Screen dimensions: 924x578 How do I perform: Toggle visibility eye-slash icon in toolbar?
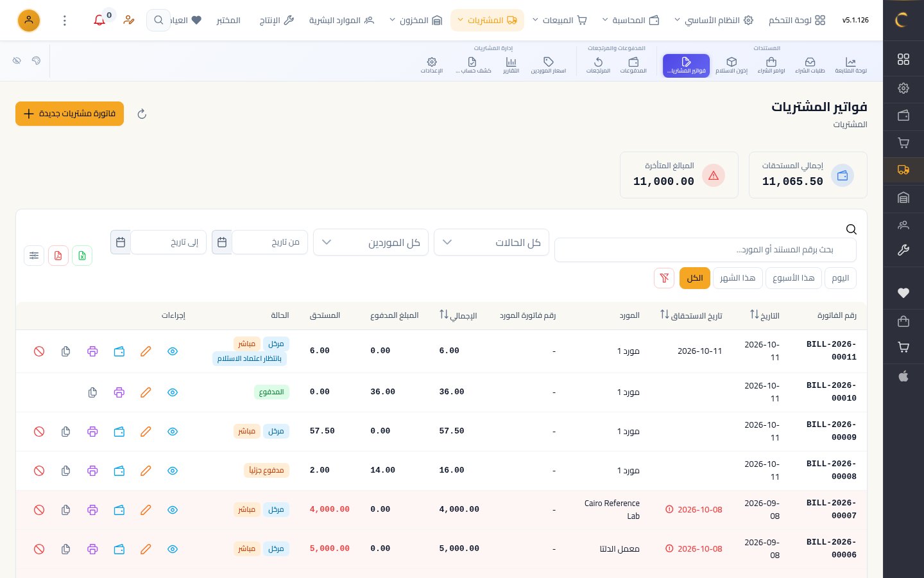pyautogui.click(x=17, y=60)
